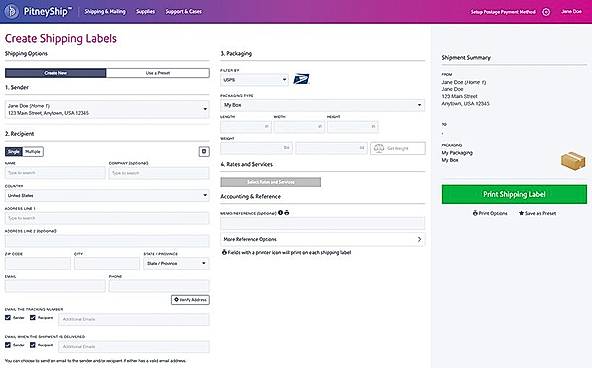Viewport: 592px width, 368px height.
Task: Click the printer icon beside memo reference
Action: 287,213
